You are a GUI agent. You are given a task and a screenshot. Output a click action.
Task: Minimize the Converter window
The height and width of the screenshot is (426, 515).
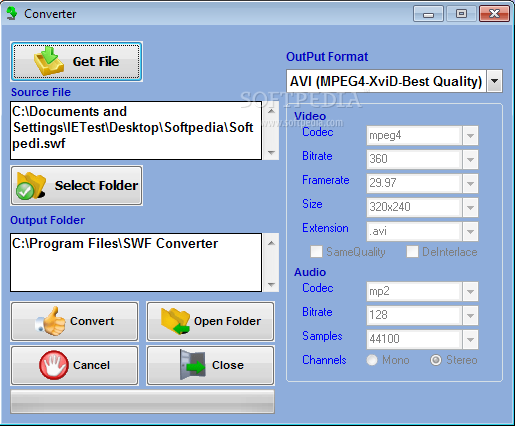428,14
